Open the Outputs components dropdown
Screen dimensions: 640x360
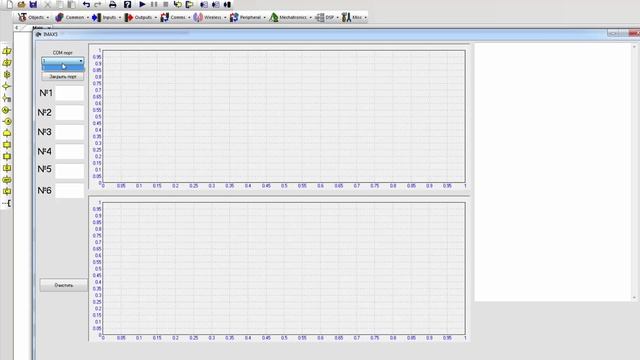coord(141,17)
